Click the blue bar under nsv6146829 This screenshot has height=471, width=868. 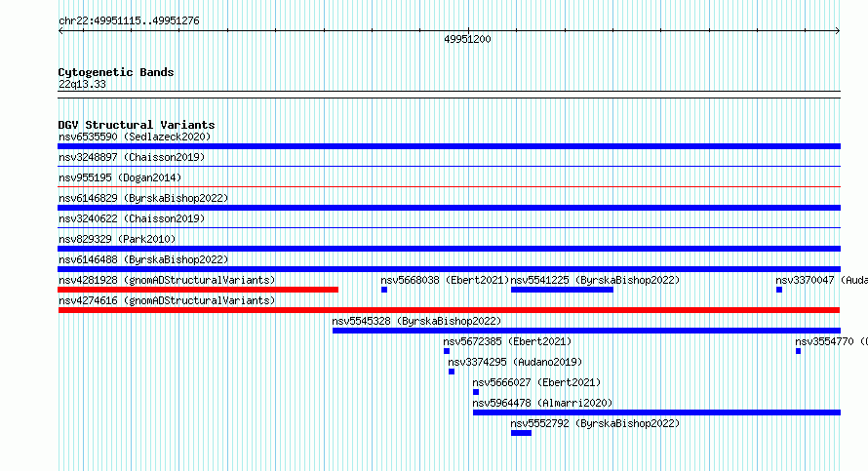(x=449, y=208)
